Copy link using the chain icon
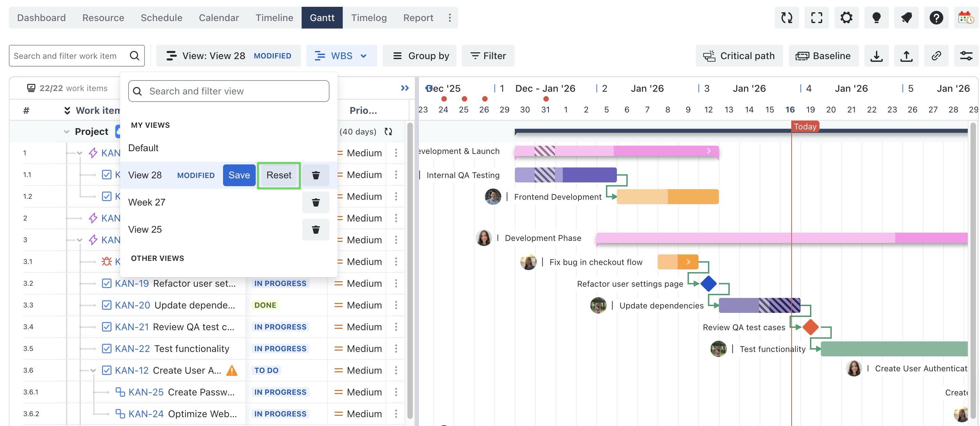 pos(936,56)
